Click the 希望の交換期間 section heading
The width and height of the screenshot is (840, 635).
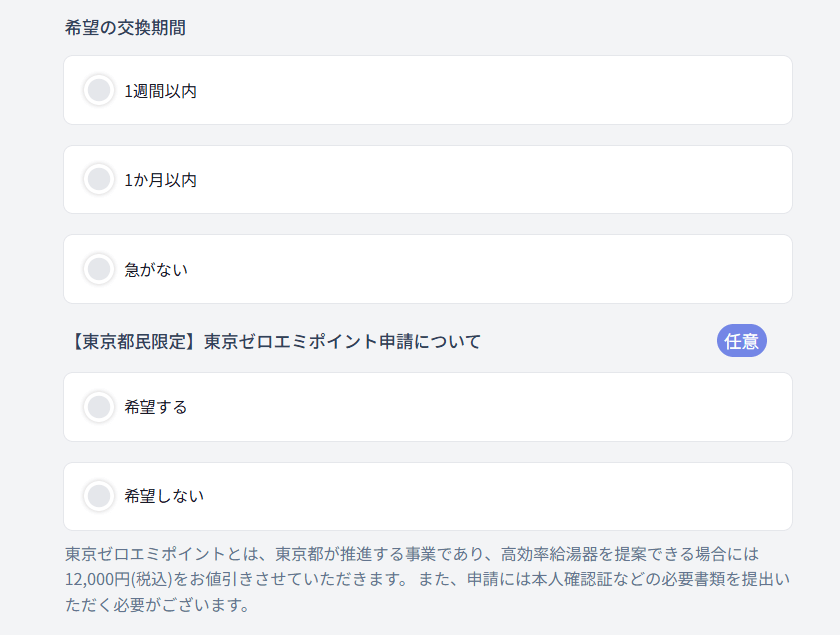pyautogui.click(x=125, y=27)
